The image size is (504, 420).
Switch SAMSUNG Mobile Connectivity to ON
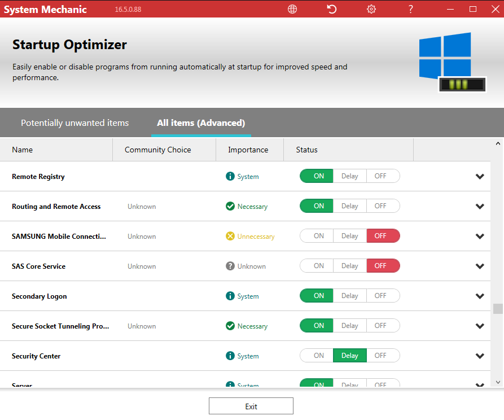(317, 236)
